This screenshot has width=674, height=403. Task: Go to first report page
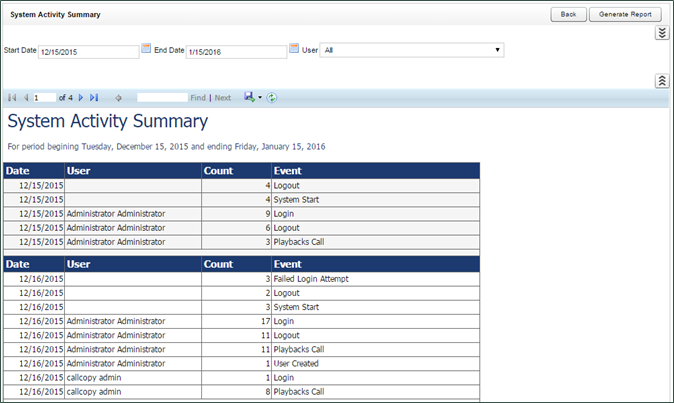click(12, 98)
